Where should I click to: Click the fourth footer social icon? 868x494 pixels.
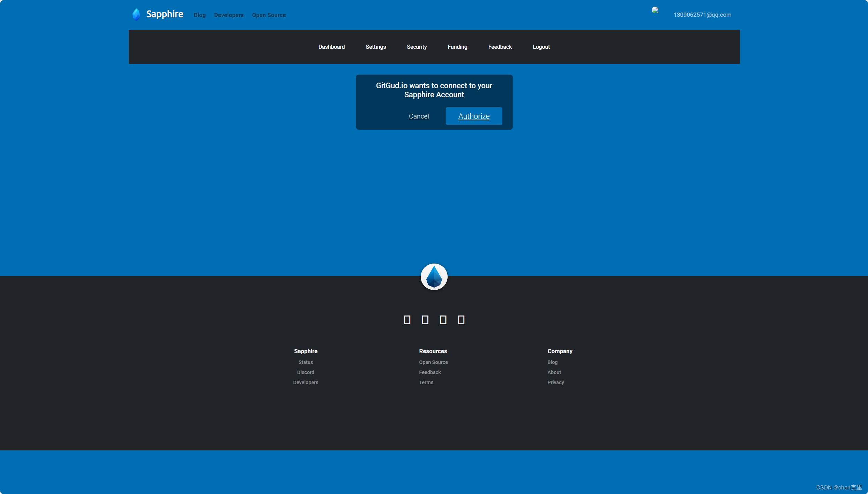click(x=461, y=320)
